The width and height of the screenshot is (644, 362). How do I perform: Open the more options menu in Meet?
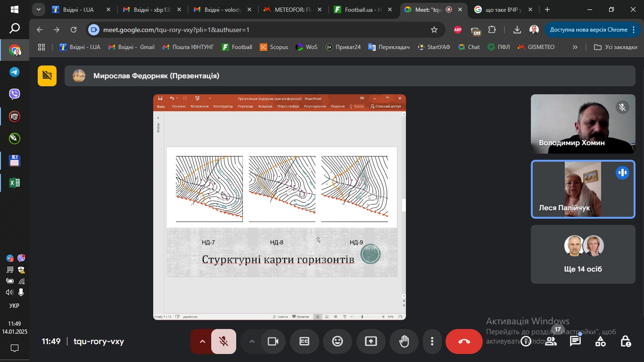click(432, 341)
